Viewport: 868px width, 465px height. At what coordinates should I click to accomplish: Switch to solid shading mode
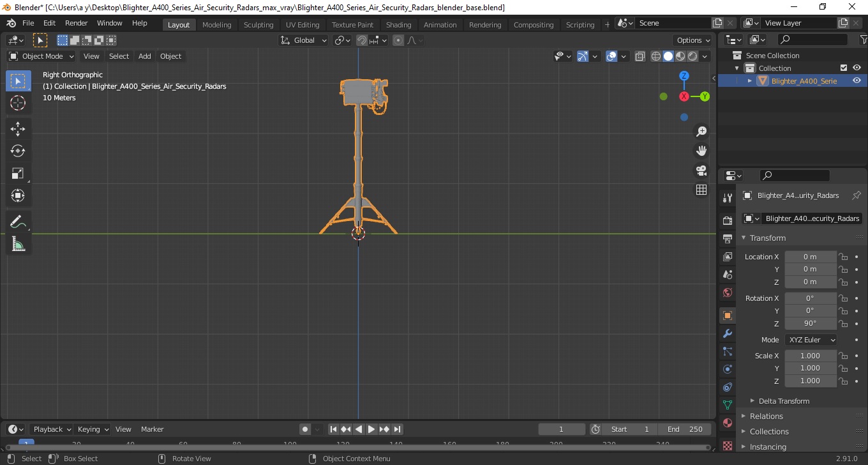point(668,56)
